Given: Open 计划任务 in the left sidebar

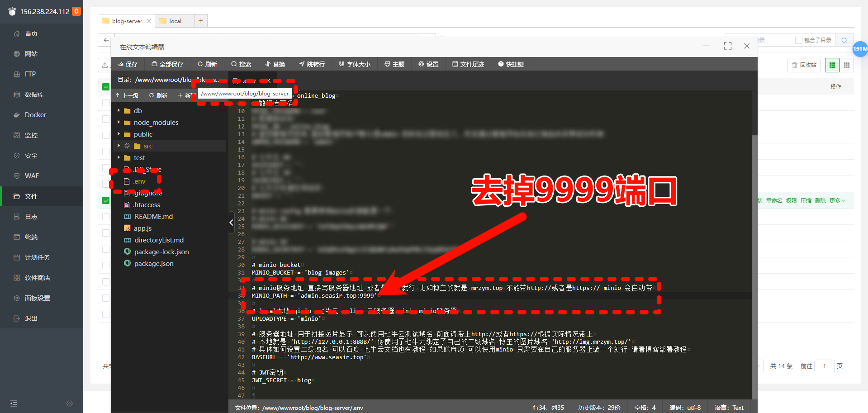Looking at the screenshot, I should [38, 257].
